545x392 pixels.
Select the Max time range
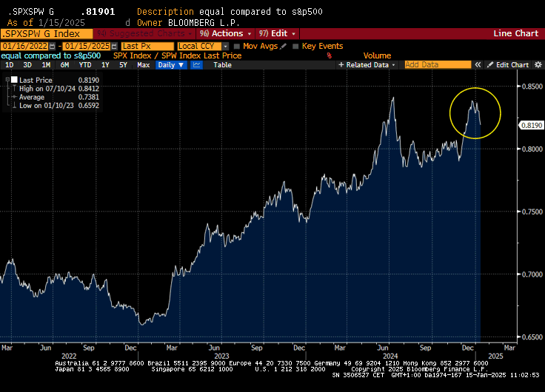tap(143, 65)
